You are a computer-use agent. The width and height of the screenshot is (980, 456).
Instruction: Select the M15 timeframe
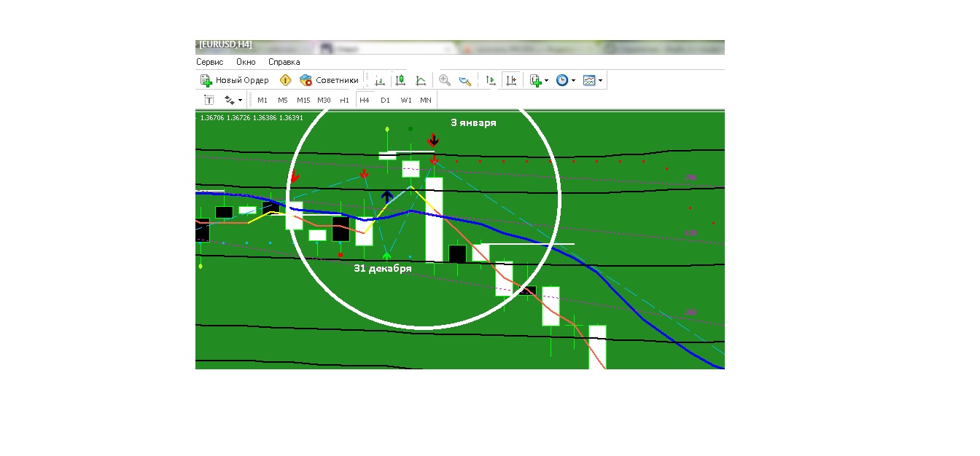coord(303,100)
